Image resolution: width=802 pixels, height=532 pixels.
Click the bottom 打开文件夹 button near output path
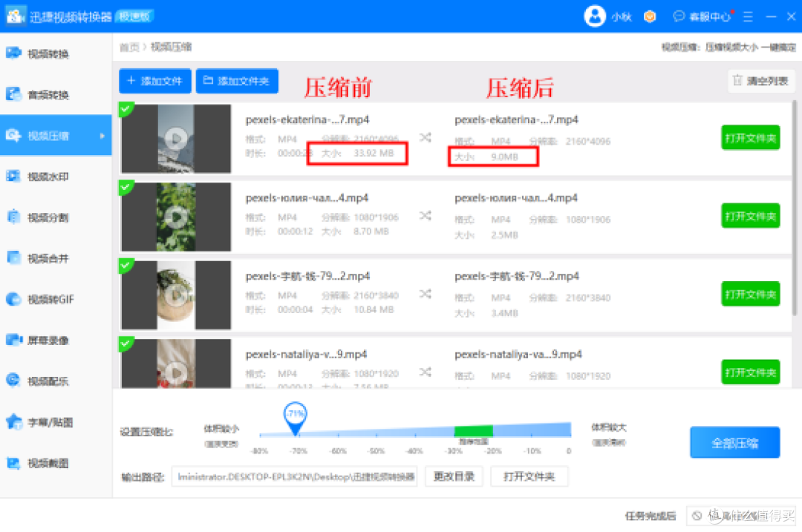[529, 476]
